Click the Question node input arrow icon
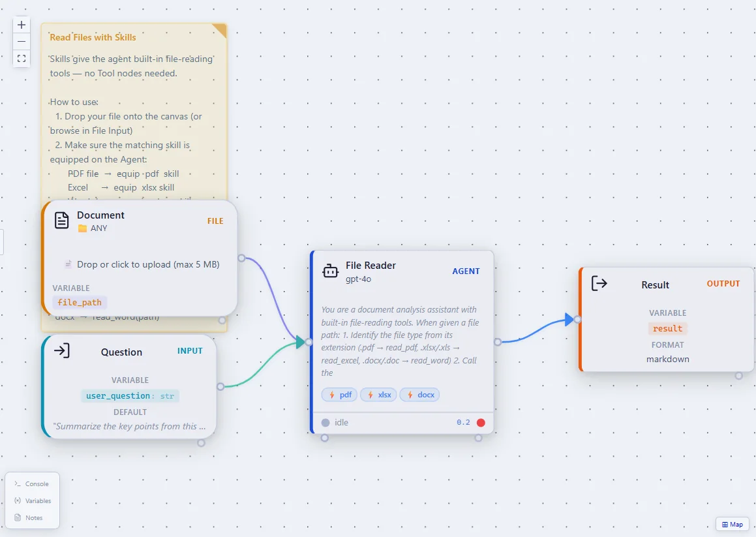The width and height of the screenshot is (756, 537). (x=62, y=350)
